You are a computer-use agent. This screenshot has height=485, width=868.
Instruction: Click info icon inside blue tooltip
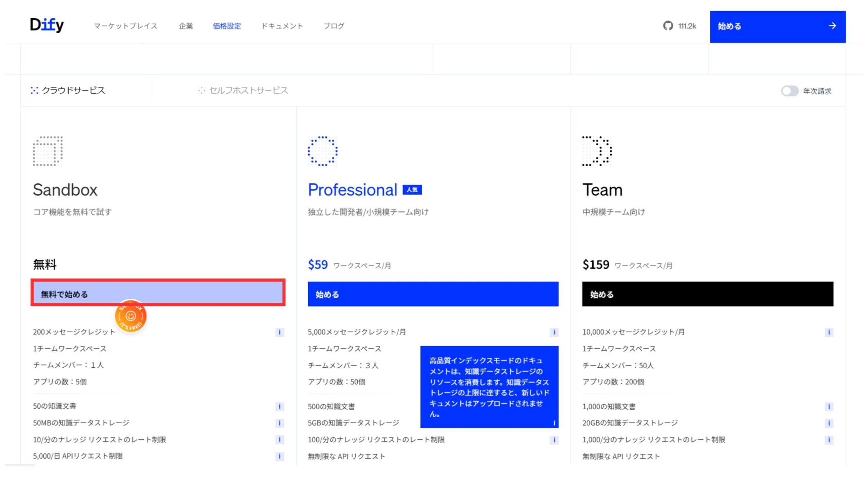pos(554,423)
